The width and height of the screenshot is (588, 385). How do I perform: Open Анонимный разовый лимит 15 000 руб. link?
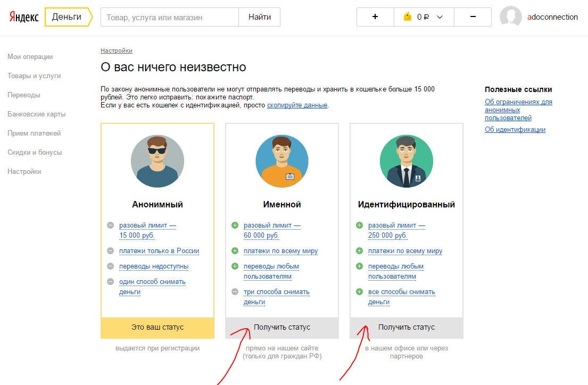click(148, 230)
